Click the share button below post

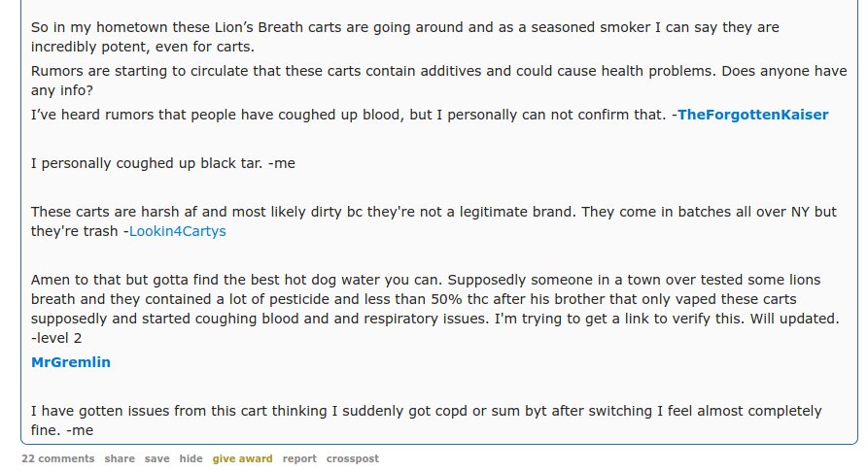(120, 458)
